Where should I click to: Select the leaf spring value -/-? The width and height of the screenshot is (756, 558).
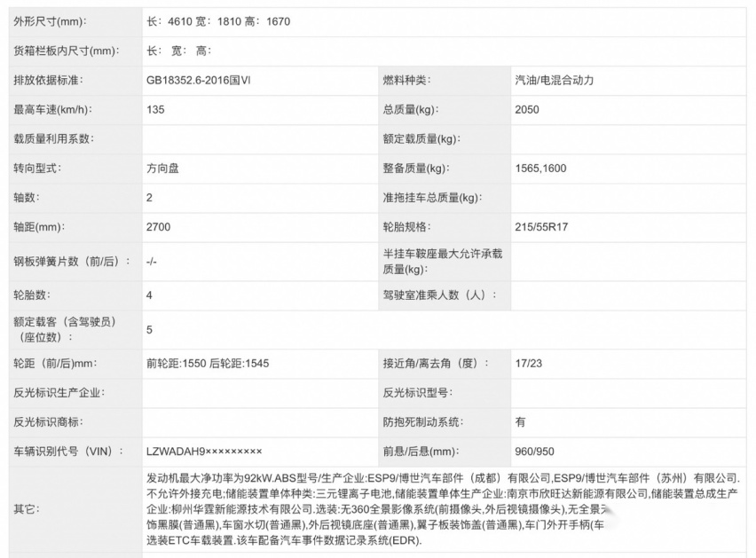pos(152,262)
